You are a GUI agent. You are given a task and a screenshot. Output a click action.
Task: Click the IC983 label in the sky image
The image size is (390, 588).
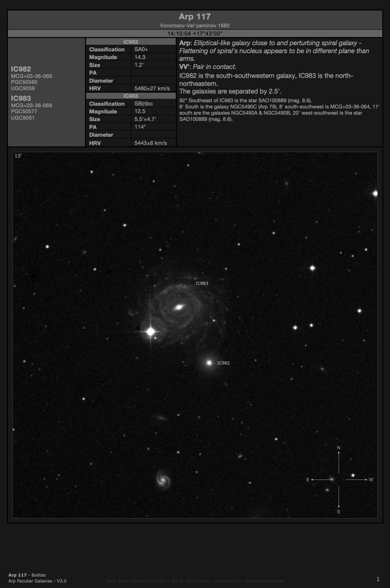(202, 283)
